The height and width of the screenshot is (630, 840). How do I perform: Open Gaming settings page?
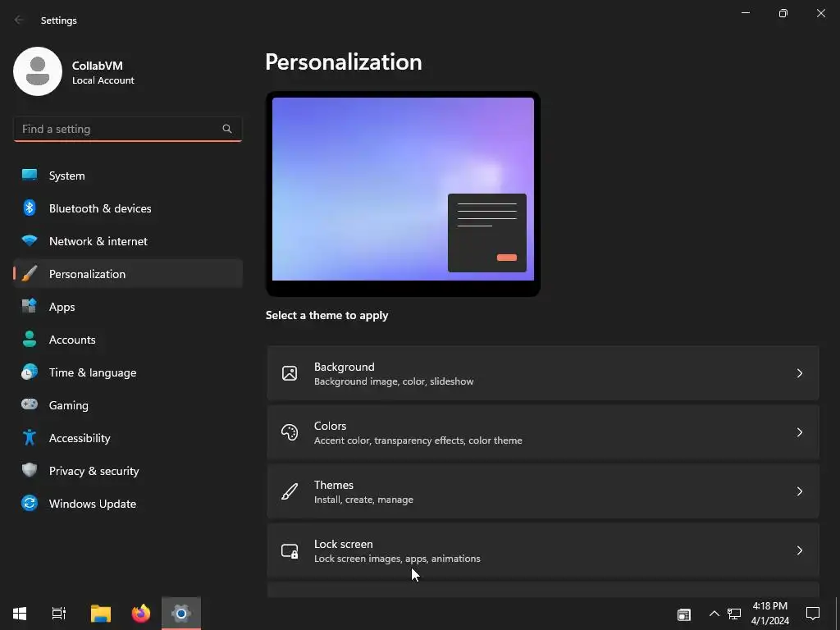coord(128,405)
